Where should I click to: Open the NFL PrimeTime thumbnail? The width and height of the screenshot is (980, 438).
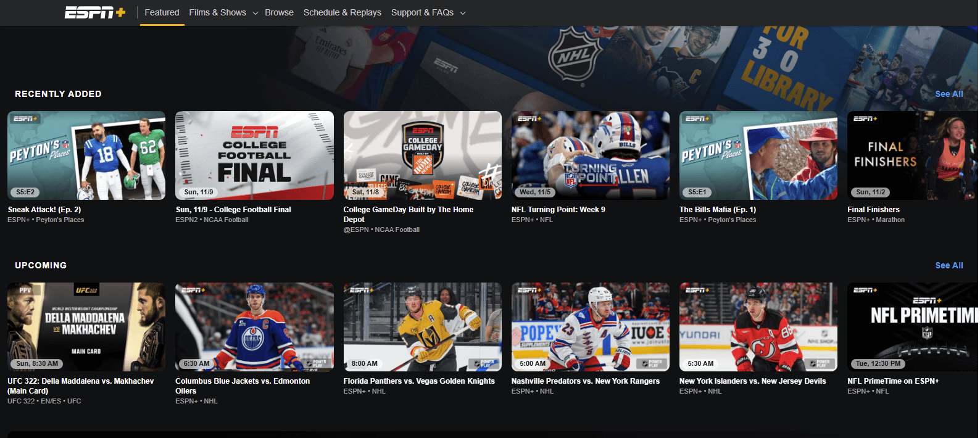pos(913,327)
